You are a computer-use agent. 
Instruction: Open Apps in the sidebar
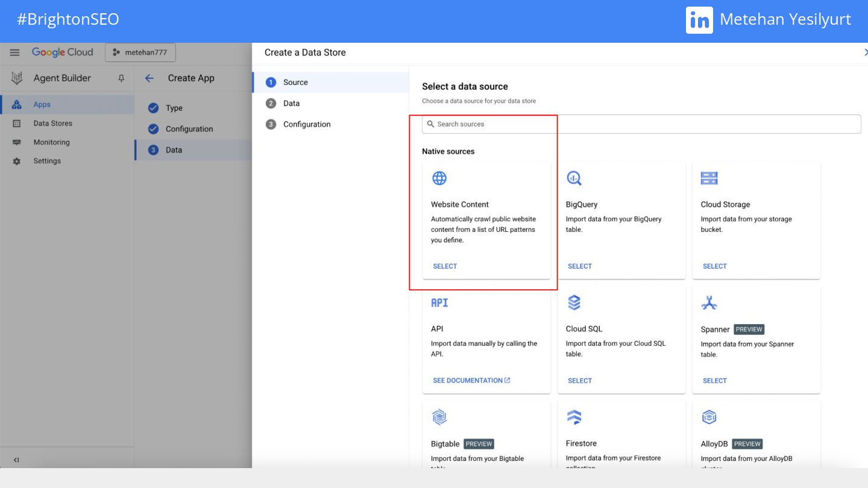[x=67, y=104]
